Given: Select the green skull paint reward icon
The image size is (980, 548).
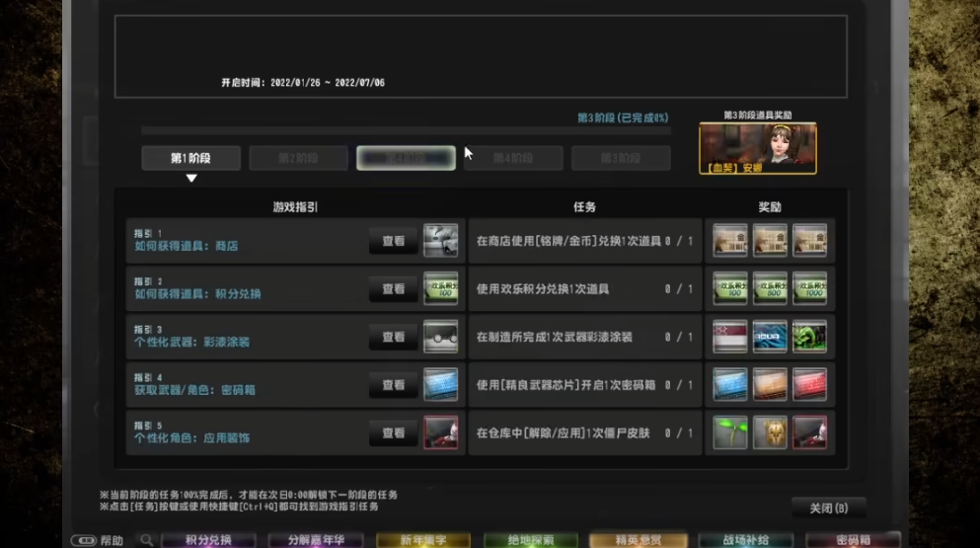Looking at the screenshot, I should tap(810, 337).
